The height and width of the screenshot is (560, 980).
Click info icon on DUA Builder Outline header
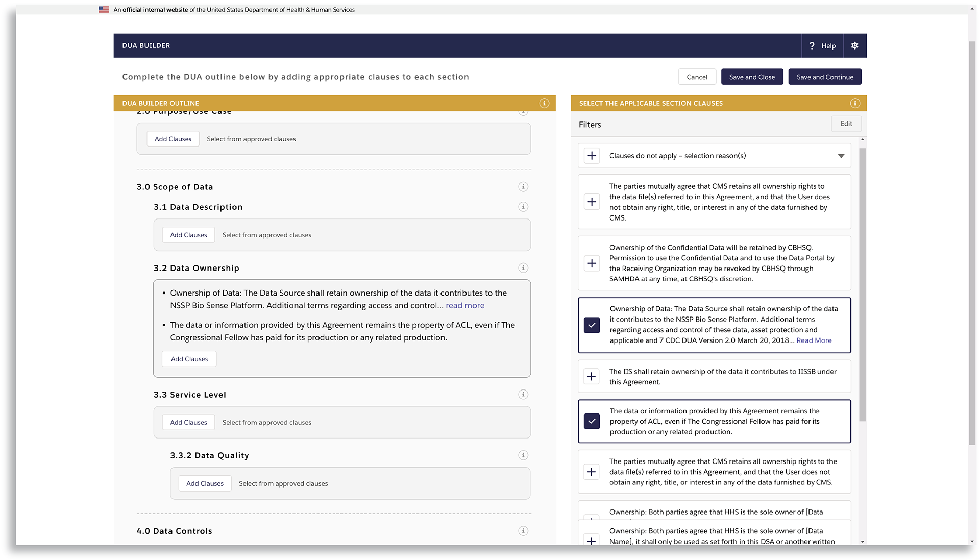coord(544,103)
